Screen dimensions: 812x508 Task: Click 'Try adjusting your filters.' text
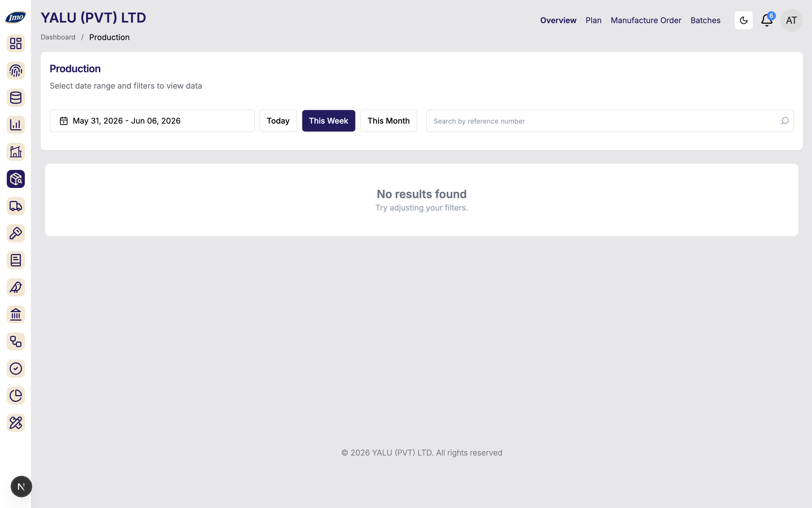422,208
